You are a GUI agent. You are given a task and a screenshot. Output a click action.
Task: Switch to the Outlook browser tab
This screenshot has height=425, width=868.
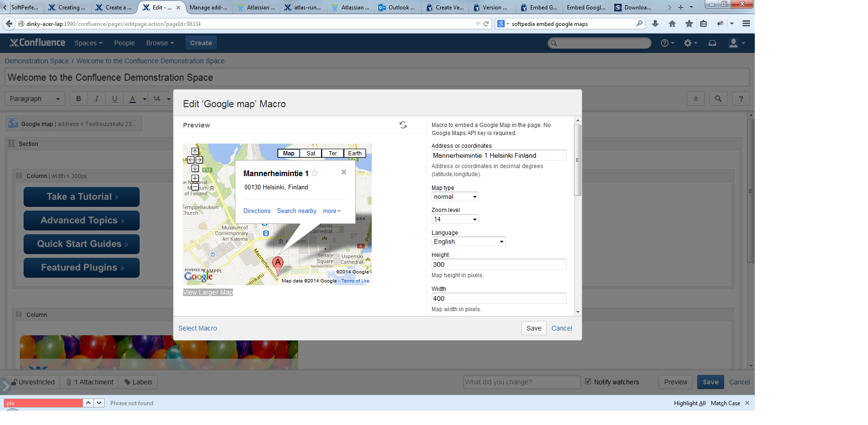[397, 8]
